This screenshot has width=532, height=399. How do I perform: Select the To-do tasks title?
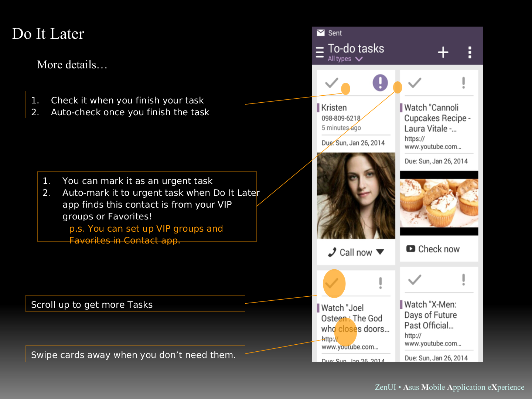(356, 48)
